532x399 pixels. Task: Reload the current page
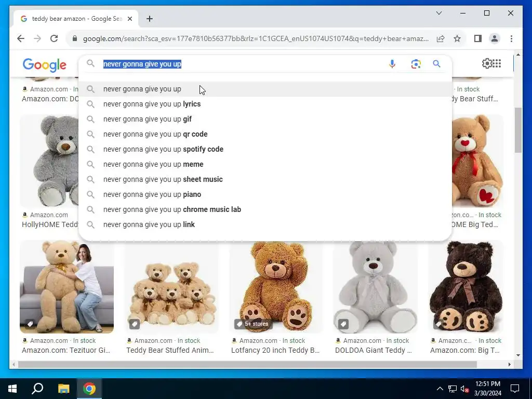coord(54,38)
